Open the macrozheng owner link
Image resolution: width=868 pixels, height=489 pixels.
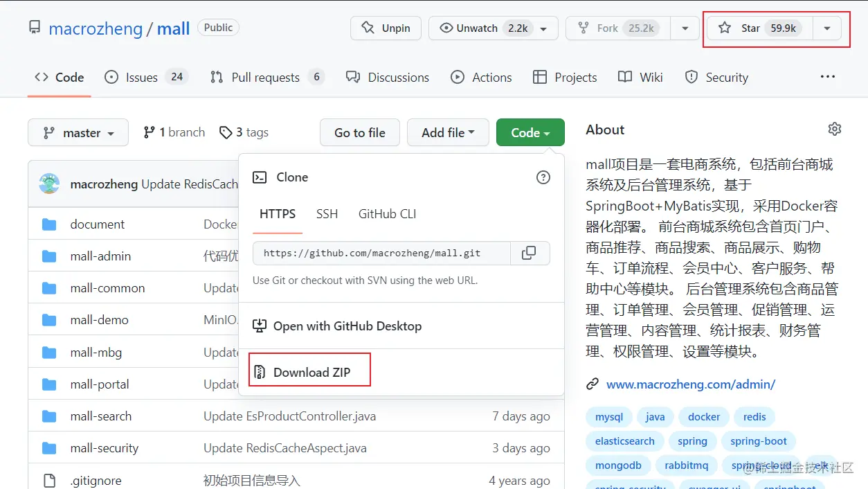coord(96,28)
